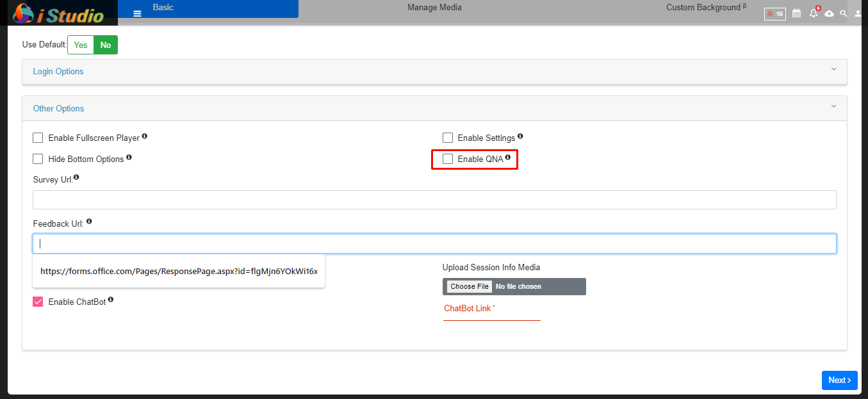The width and height of the screenshot is (868, 399).
Task: Collapse the Other Options chevron
Action: 833,107
